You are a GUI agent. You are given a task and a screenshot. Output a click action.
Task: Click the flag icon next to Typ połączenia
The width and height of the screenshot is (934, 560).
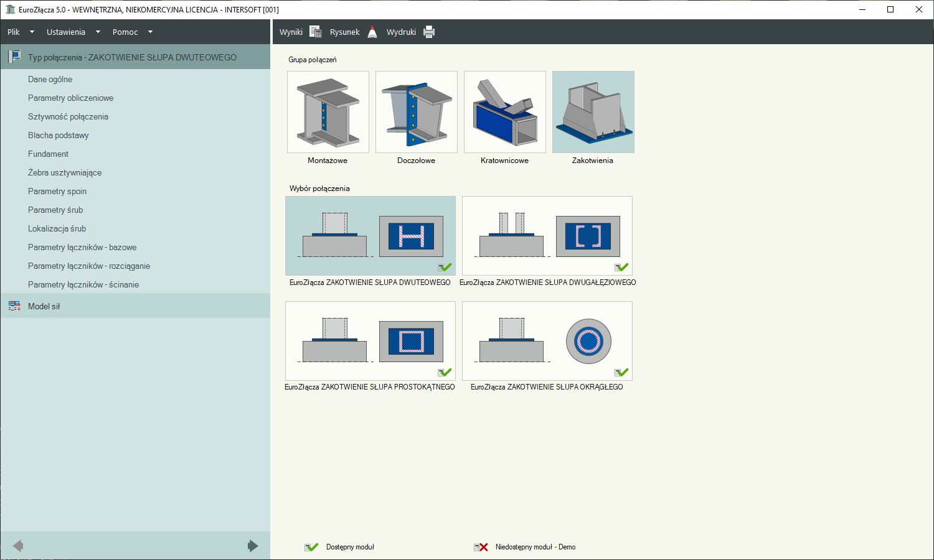pos(14,57)
